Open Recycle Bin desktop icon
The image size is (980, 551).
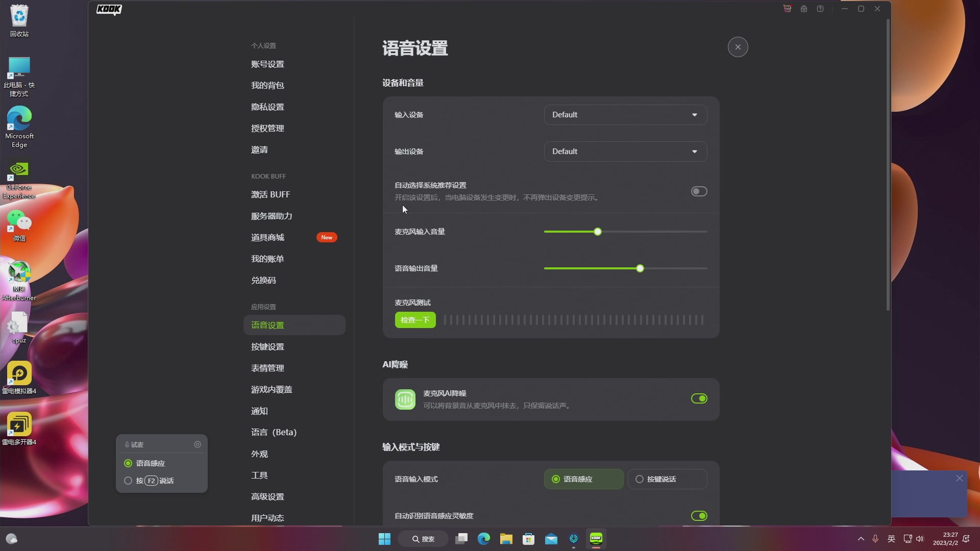[19, 21]
